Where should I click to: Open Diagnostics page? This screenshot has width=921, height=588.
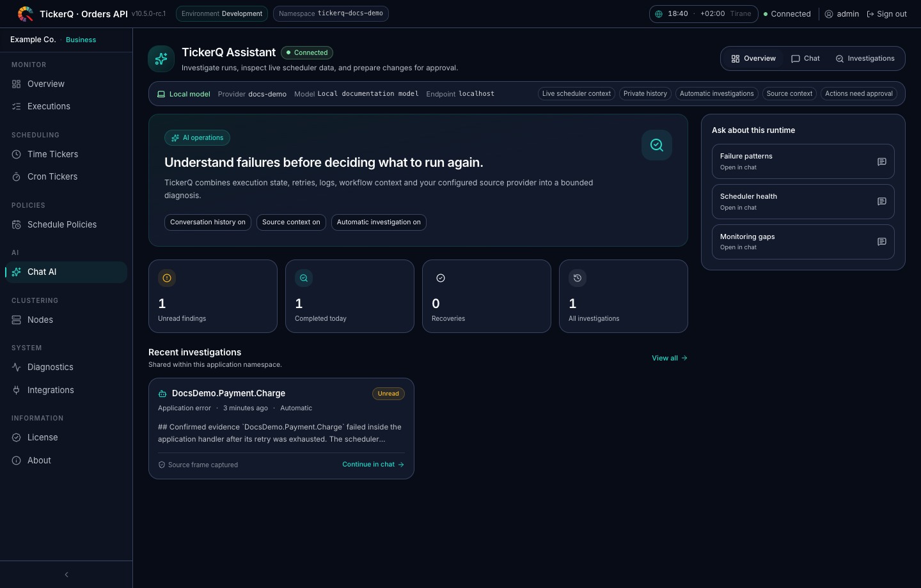(66, 367)
